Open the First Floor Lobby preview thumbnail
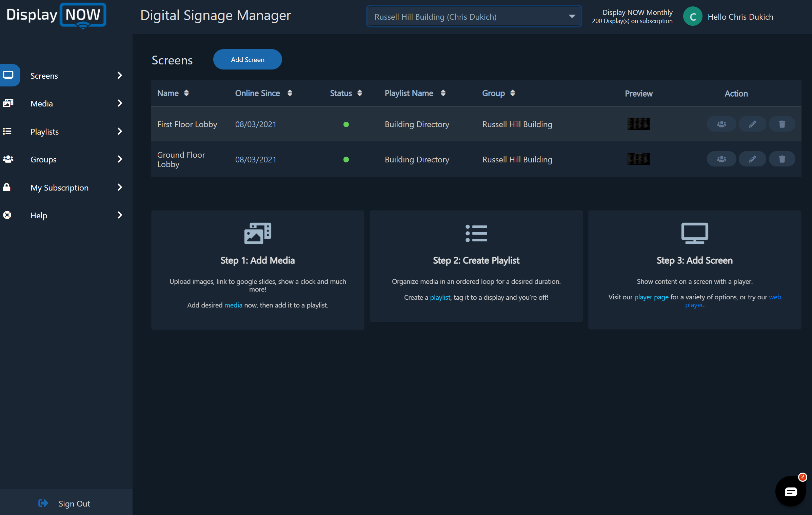Screen dimensions: 812x515 (x=638, y=124)
